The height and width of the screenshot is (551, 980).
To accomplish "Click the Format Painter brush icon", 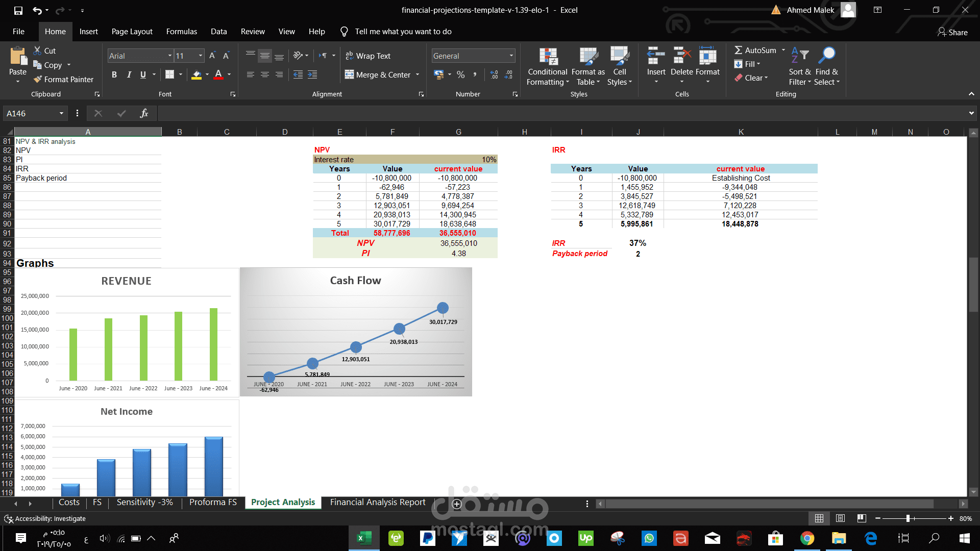I will pos(38,79).
